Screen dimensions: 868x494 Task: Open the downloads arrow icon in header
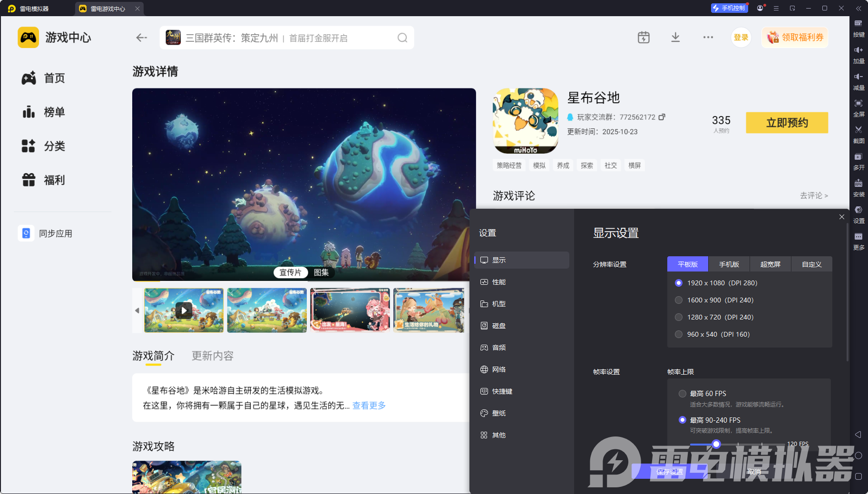[675, 38]
